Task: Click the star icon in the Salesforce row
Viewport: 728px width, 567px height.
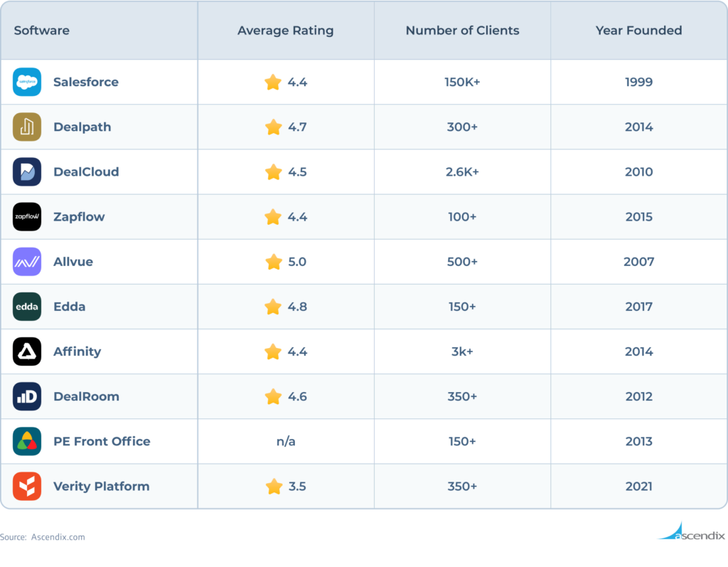Action: click(273, 83)
